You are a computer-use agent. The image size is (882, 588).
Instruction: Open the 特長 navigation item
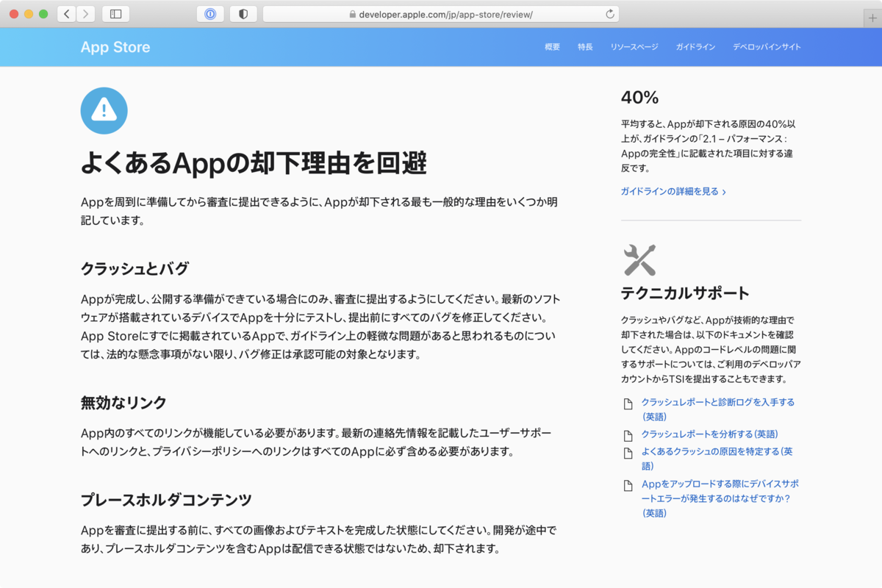tap(585, 47)
